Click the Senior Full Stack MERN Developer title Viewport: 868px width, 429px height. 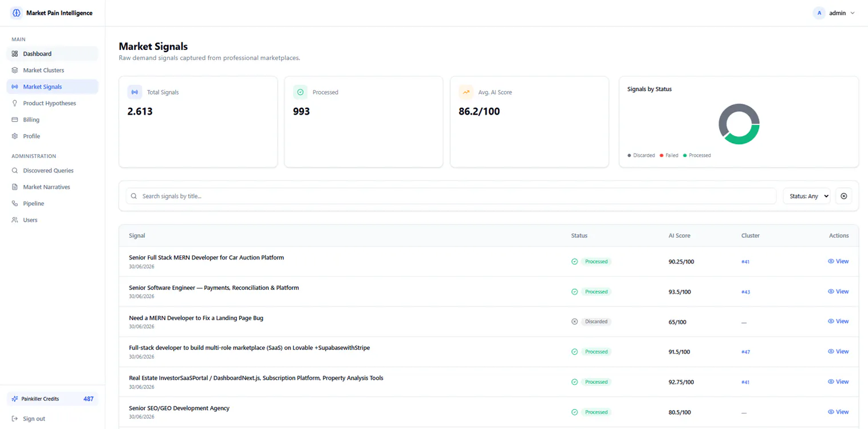pyautogui.click(x=206, y=258)
